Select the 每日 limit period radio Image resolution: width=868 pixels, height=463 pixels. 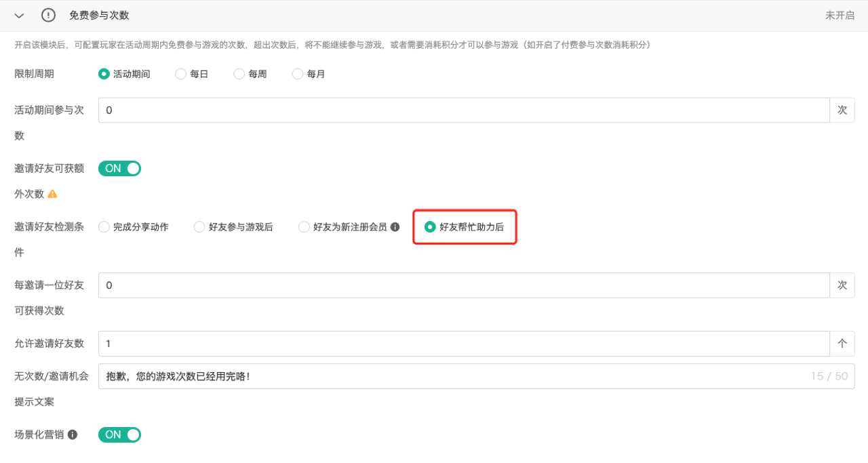(180, 74)
